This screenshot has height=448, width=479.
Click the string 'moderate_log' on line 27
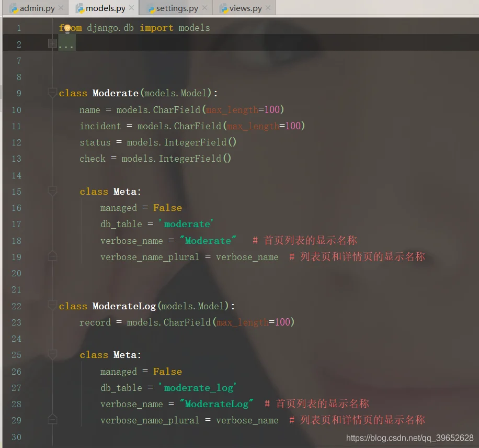click(x=197, y=388)
